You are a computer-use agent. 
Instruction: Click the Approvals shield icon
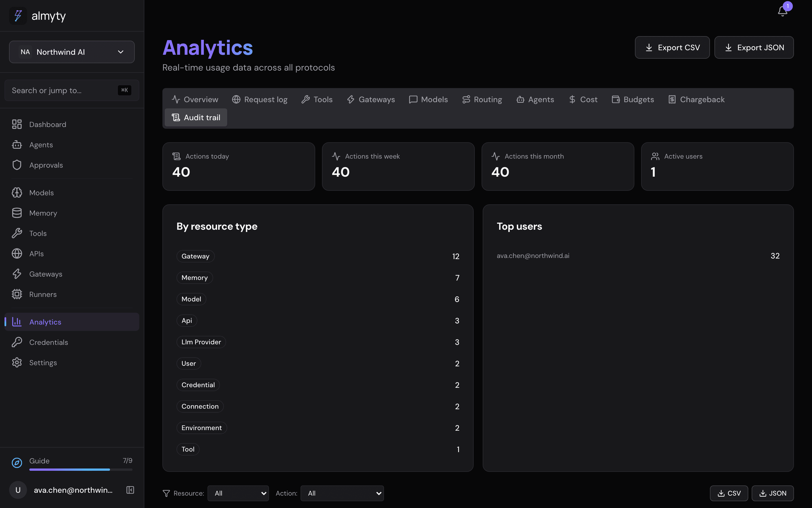tap(17, 165)
